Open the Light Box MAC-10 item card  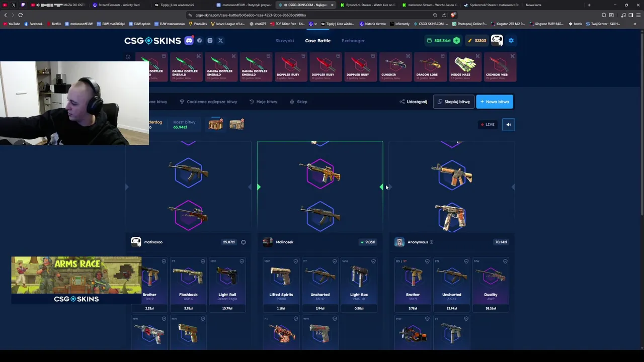click(x=359, y=285)
